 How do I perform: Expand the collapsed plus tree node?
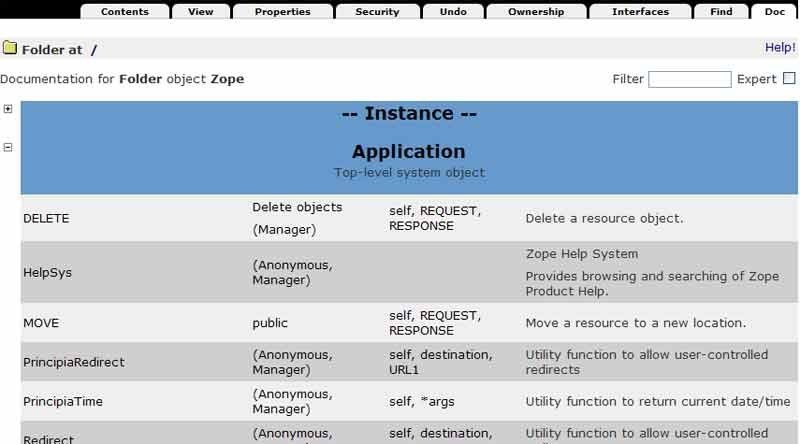[8, 109]
